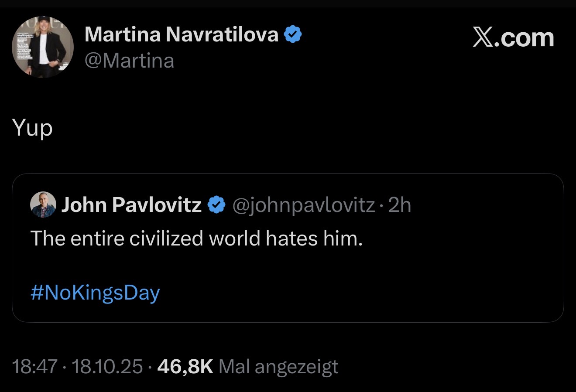Screen dimensions: 576x392
Task: Click 'The entire civilized world hates him.' text
Action: [x=196, y=239]
